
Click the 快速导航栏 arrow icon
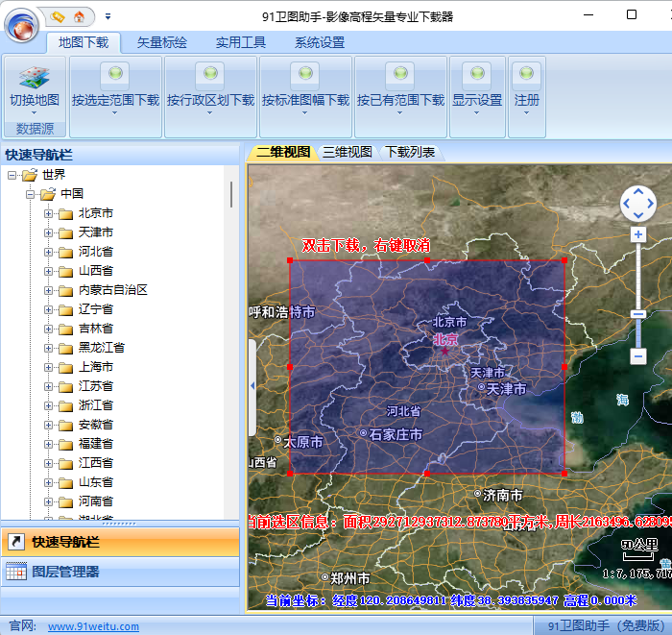[x=16, y=542]
